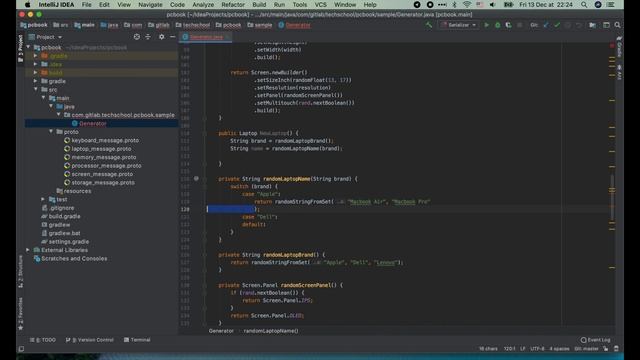Click the Git Show History clock icon

(568, 25)
